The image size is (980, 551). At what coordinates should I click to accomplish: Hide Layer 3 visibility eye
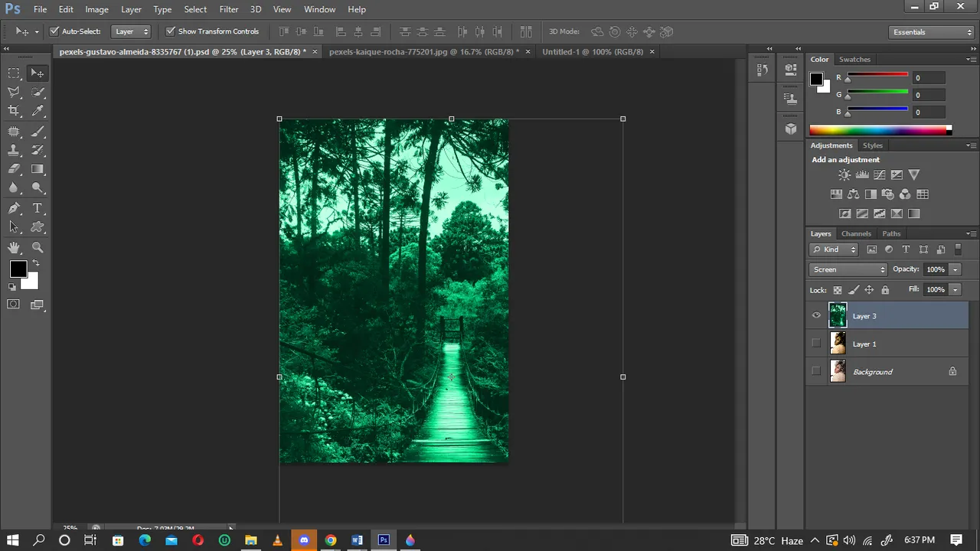(x=816, y=315)
